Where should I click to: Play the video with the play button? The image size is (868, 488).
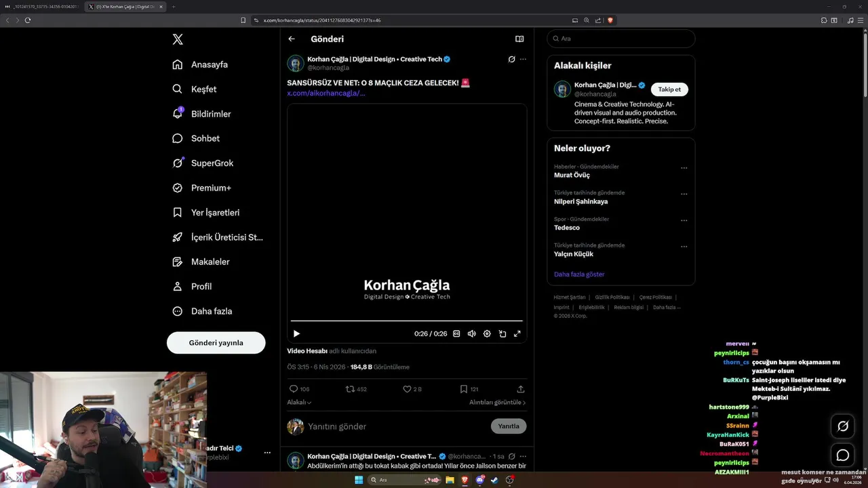pos(296,333)
